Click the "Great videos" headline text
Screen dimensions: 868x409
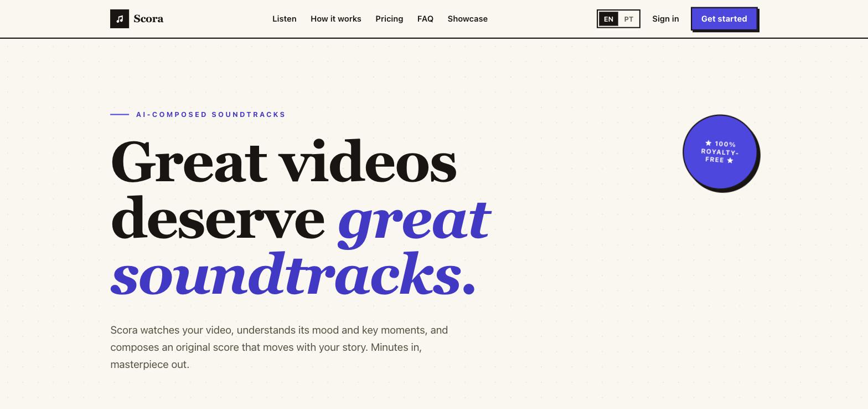(283, 162)
